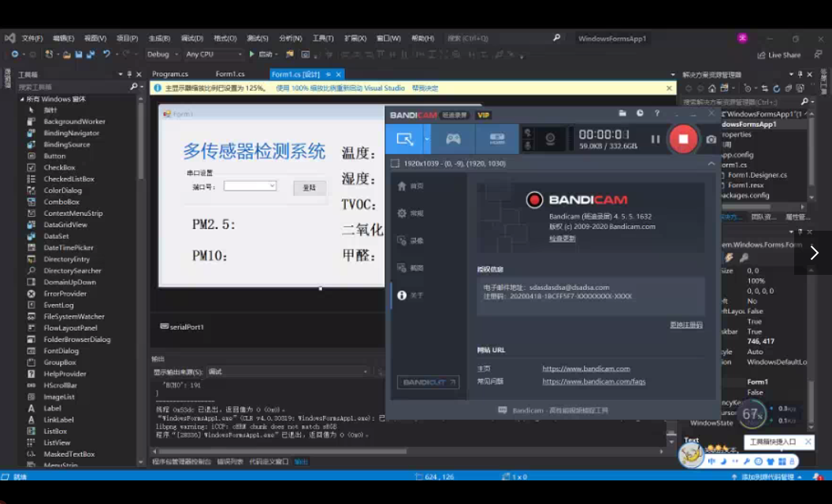Open Bandicam scheduled recording clock icon

[x=640, y=113]
